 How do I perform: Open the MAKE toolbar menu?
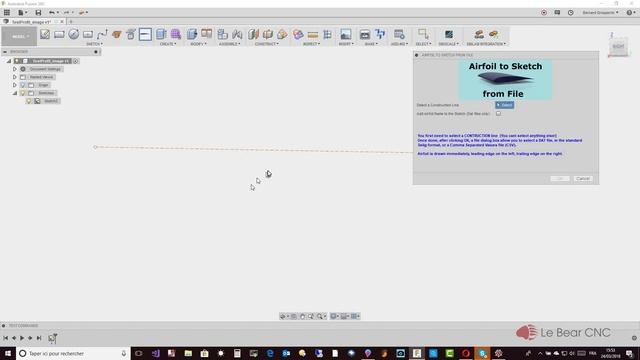tap(371, 44)
